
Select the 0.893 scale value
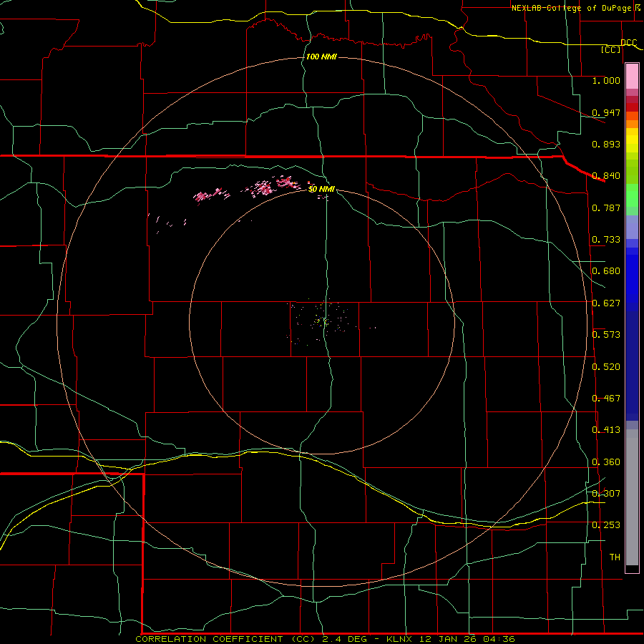point(606,144)
